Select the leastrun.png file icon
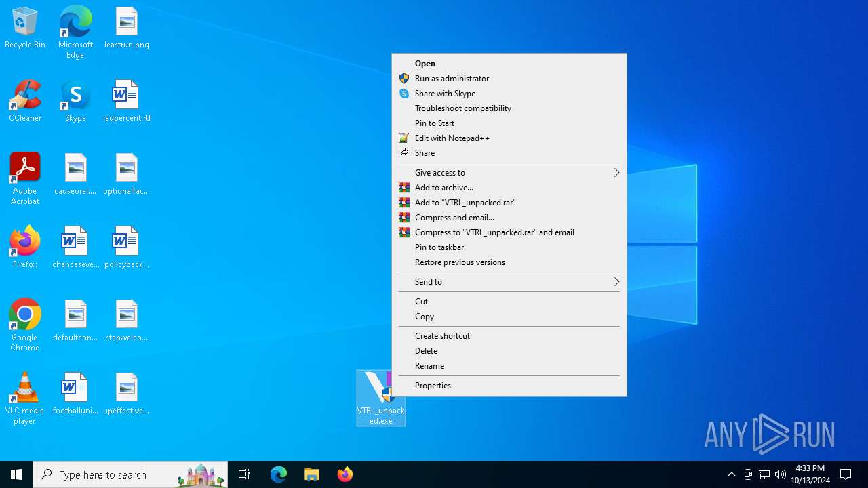 pyautogui.click(x=127, y=28)
